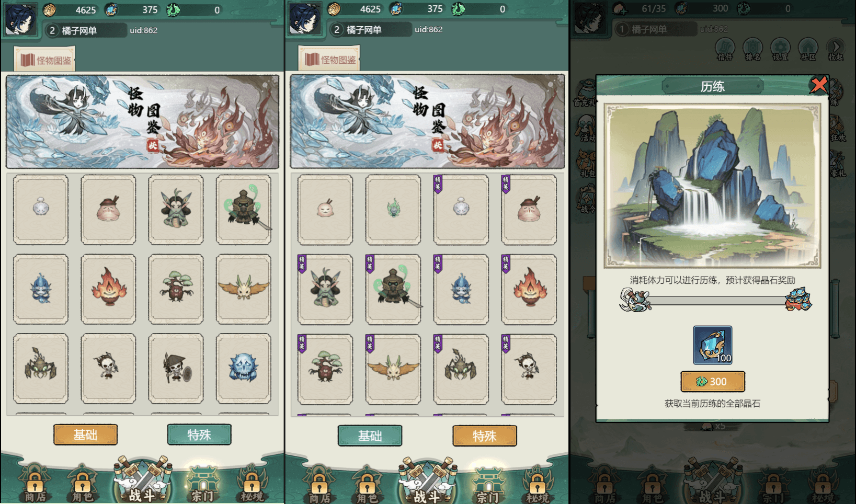Click the pirate skeleton with shield card
856x504 pixels.
[x=176, y=369]
